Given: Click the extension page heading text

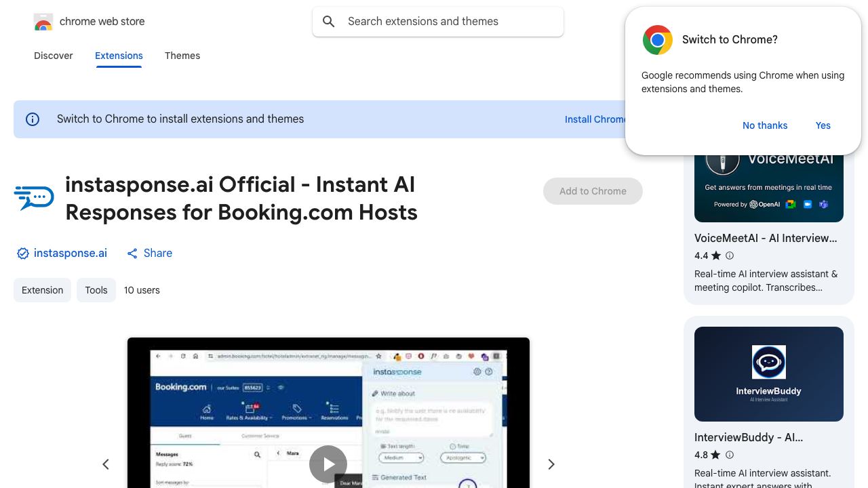Looking at the screenshot, I should click(241, 198).
